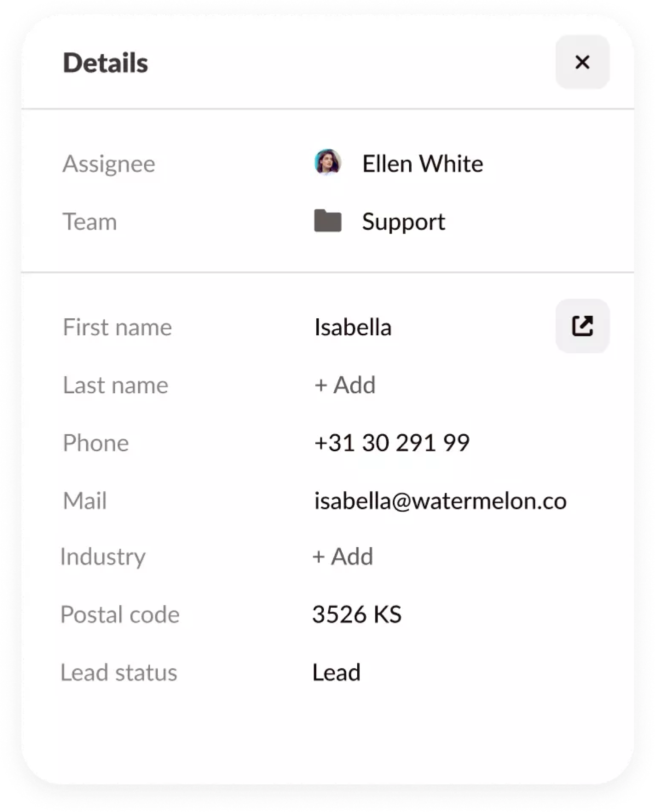This screenshot has width=655, height=812.
Task: Click Ellen White's avatar photo
Action: [x=328, y=163]
